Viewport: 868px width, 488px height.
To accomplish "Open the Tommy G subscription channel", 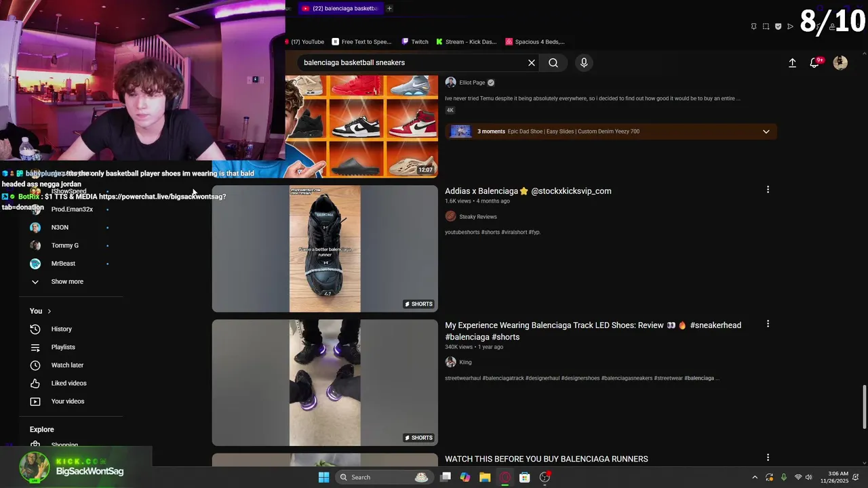I will [x=65, y=245].
